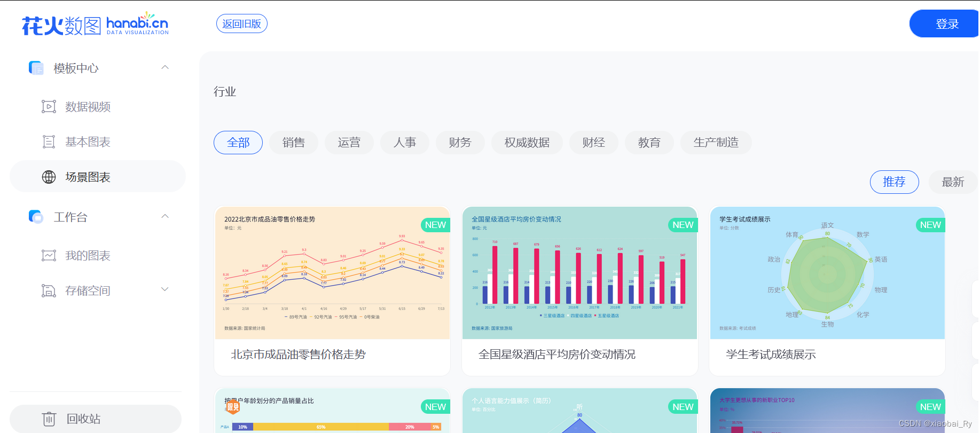Click the 行业 section heading
The width and height of the screenshot is (980, 433).
coord(225,92)
